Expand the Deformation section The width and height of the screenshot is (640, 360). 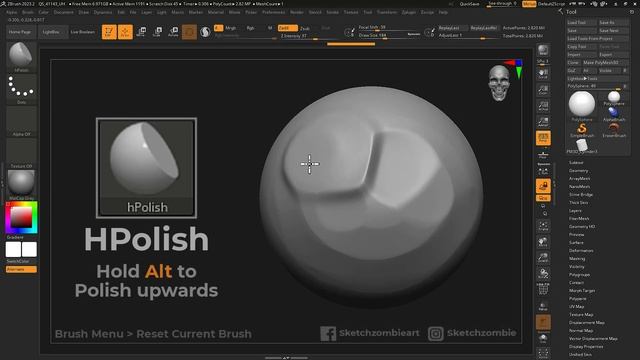pos(581,251)
